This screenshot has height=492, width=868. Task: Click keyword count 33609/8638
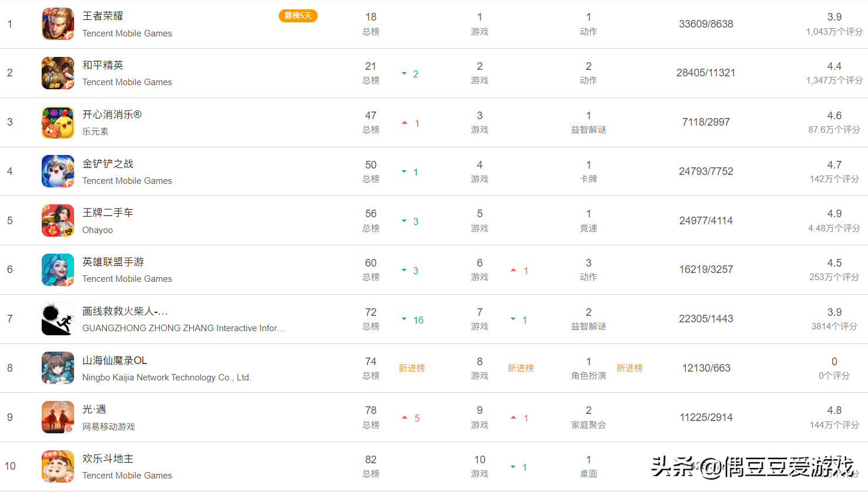point(706,24)
